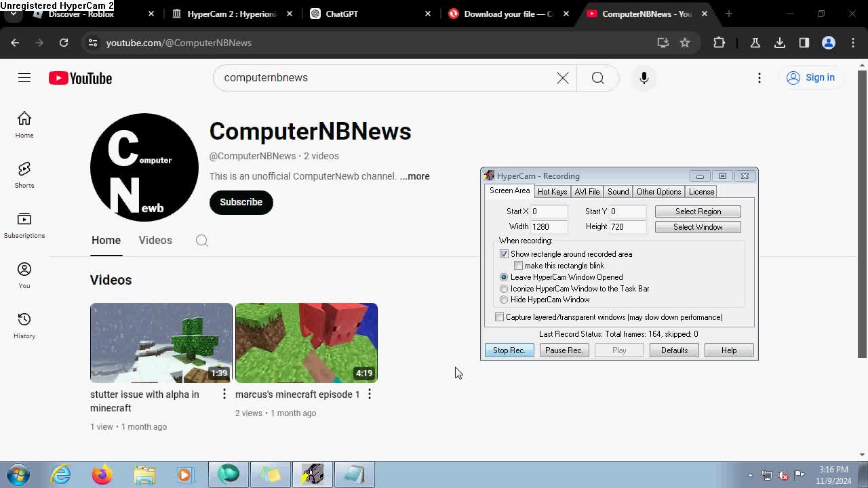
Task: Enable make this rectangle blink
Action: [x=519, y=266]
